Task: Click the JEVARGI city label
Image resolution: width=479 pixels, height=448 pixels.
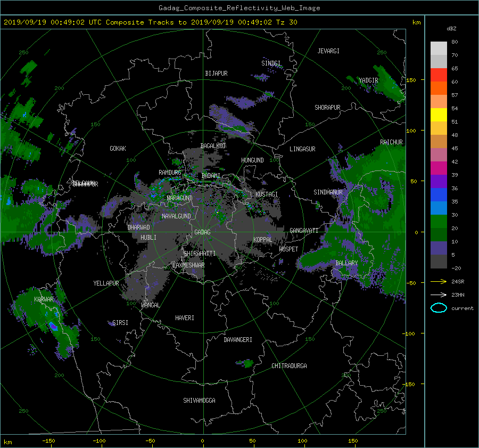Action: (x=328, y=51)
